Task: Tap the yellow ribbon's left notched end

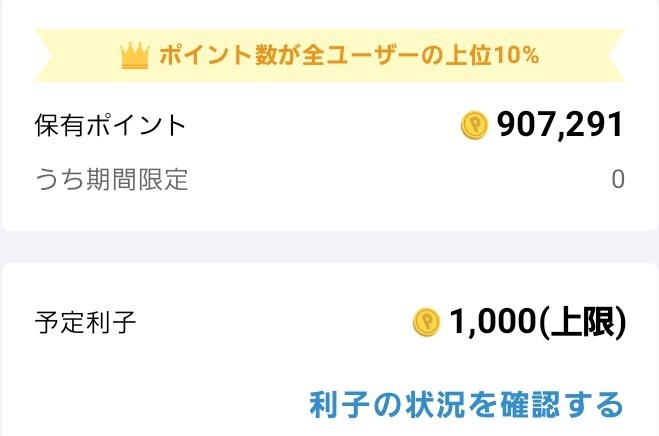Action: tap(48, 55)
